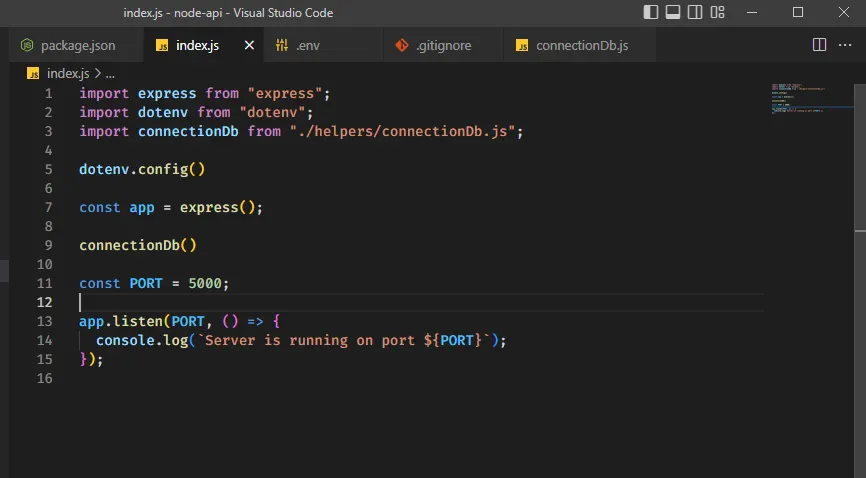Click "express()" call on line 7
This screenshot has height=478, width=866.
(218, 207)
